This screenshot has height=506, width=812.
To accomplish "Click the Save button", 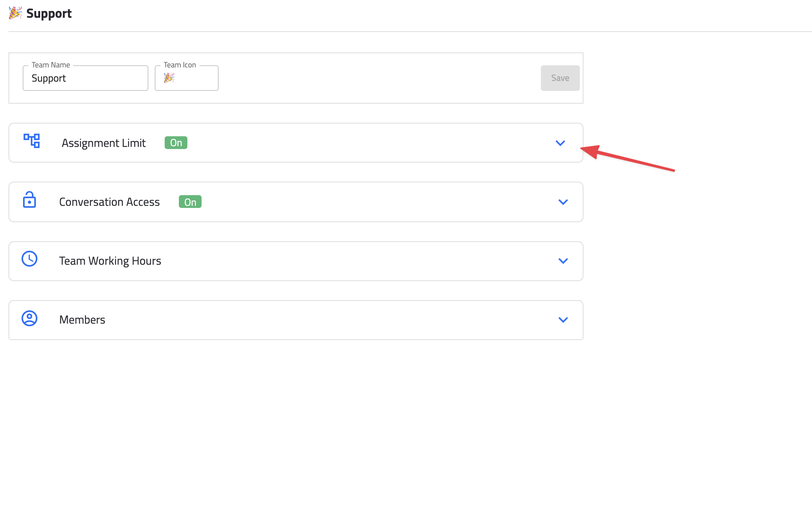I will tap(560, 78).
